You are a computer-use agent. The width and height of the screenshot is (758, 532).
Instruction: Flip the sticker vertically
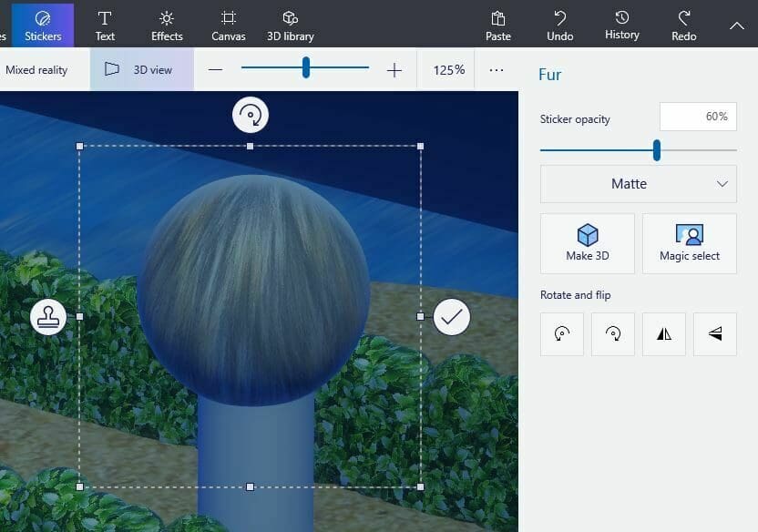(715, 334)
